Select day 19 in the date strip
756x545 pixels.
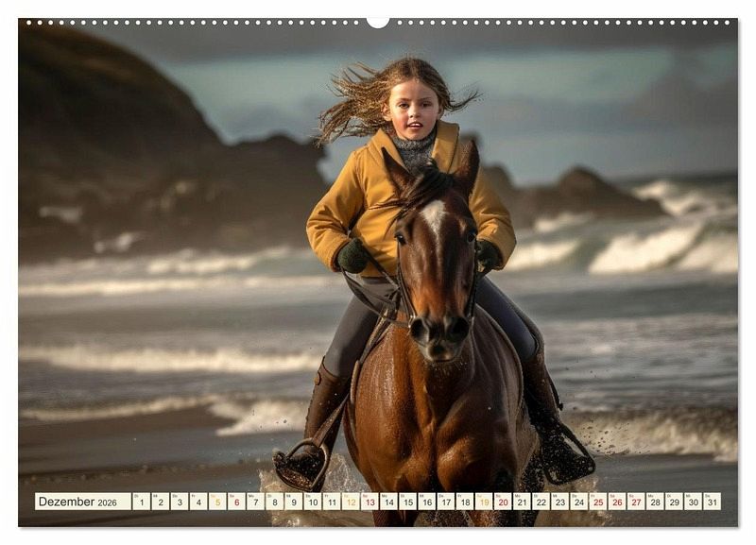pyautogui.click(x=483, y=502)
